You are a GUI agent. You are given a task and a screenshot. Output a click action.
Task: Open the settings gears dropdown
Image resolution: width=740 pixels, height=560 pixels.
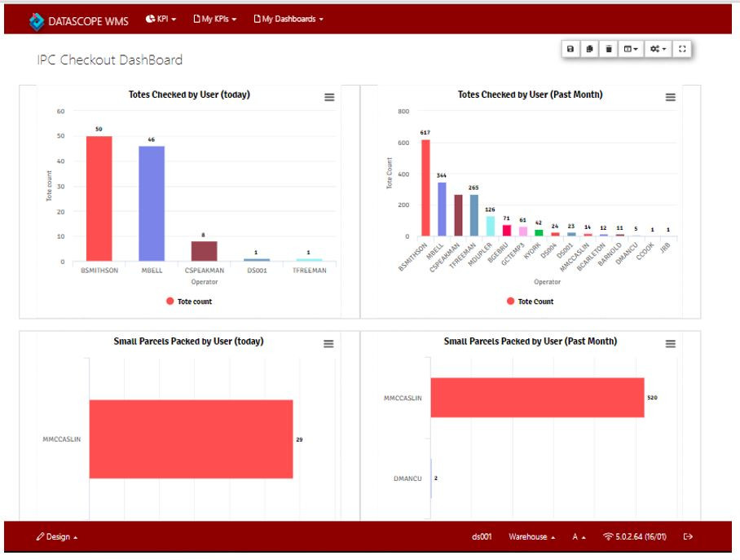(658, 50)
